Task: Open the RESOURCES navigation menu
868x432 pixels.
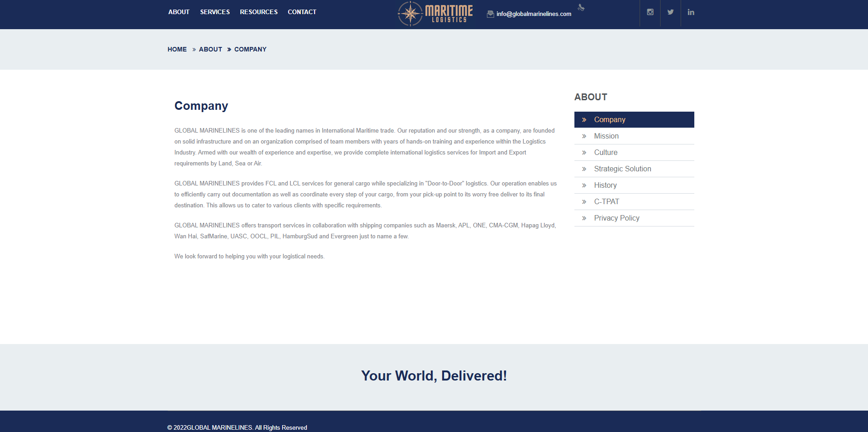Action: [258, 12]
